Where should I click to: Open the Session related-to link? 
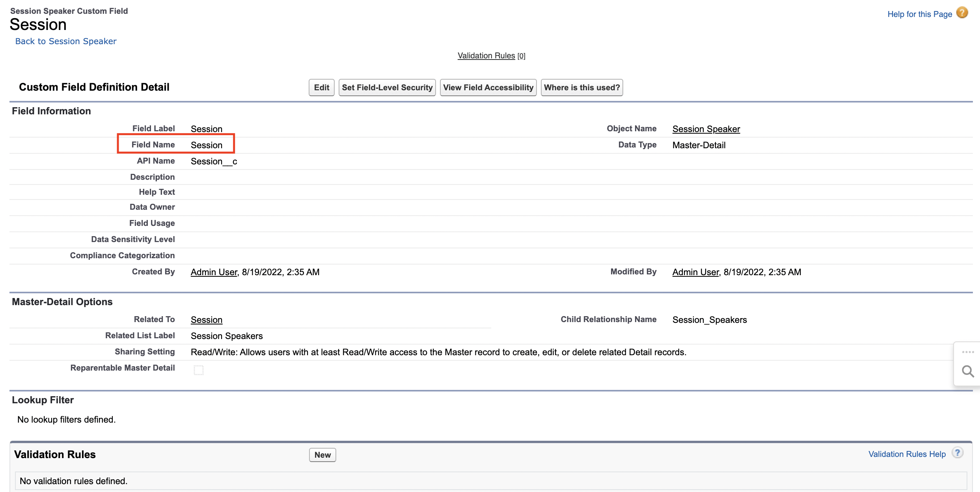(x=206, y=320)
